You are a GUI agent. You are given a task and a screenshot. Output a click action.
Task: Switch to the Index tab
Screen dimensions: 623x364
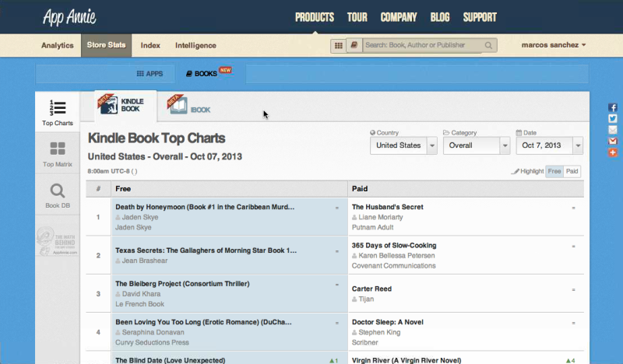pos(150,45)
